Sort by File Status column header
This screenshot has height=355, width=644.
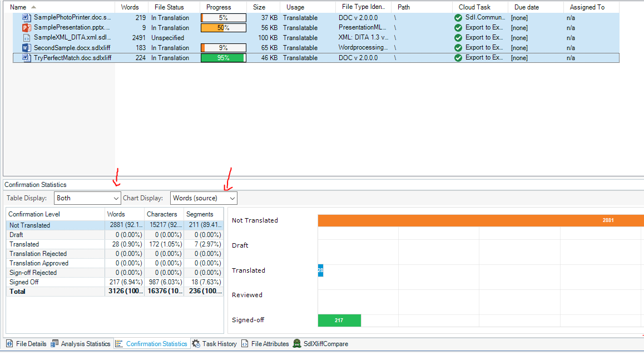tap(174, 7)
